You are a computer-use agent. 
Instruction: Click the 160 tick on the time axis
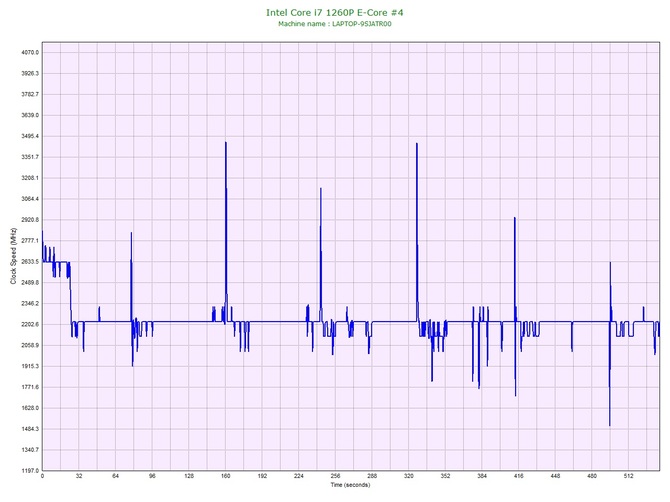click(226, 476)
